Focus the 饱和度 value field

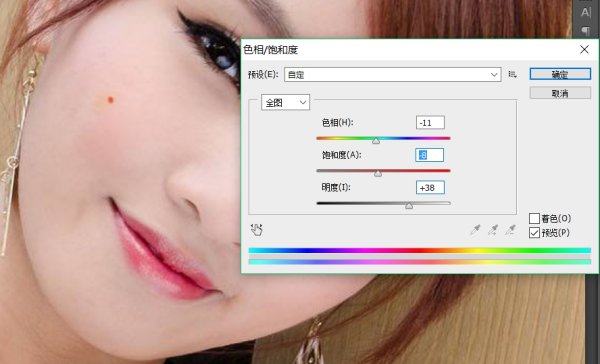[430, 155]
